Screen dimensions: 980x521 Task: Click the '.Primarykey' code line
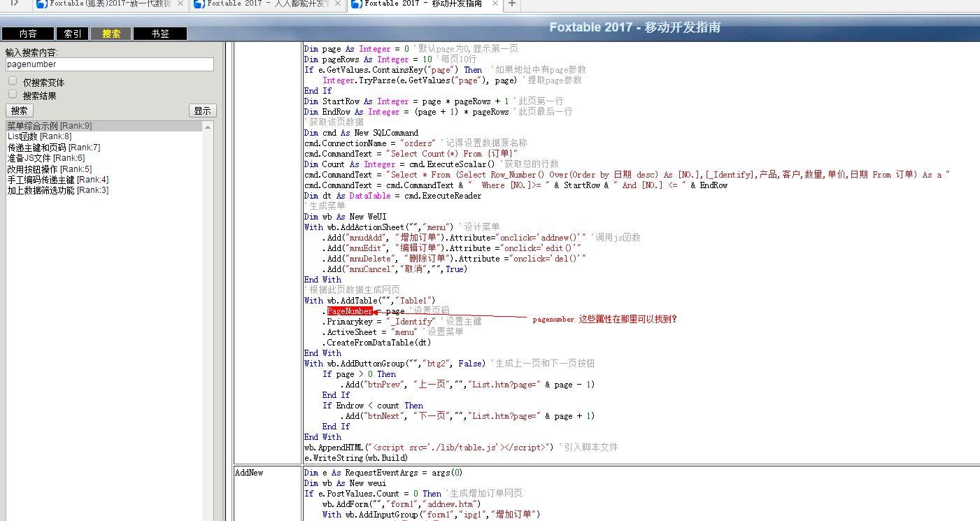pos(402,322)
